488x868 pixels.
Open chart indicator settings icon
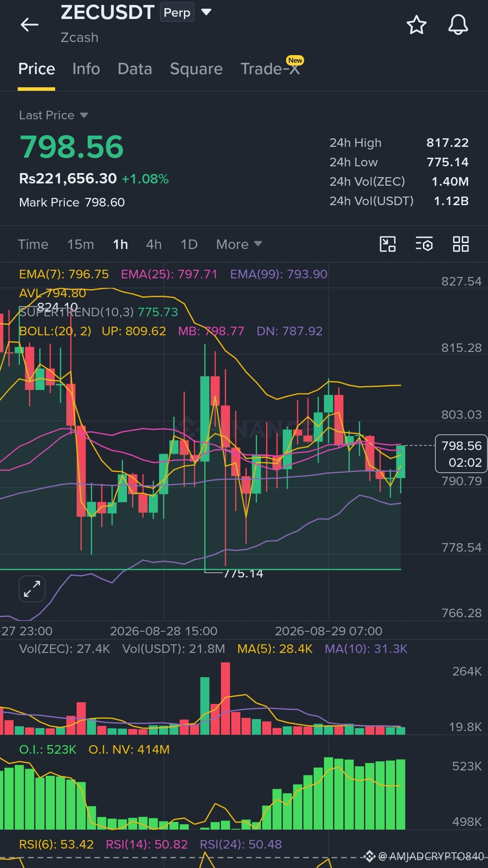pos(424,244)
